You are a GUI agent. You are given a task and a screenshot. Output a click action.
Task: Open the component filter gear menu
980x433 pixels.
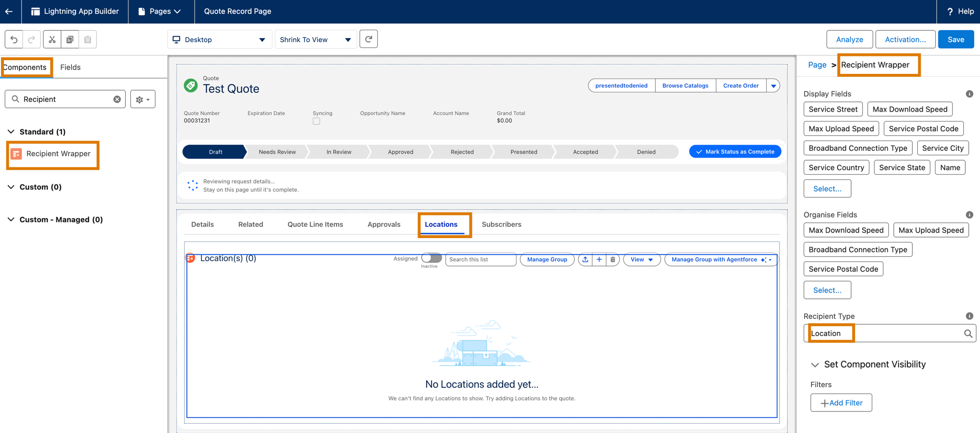coord(143,99)
